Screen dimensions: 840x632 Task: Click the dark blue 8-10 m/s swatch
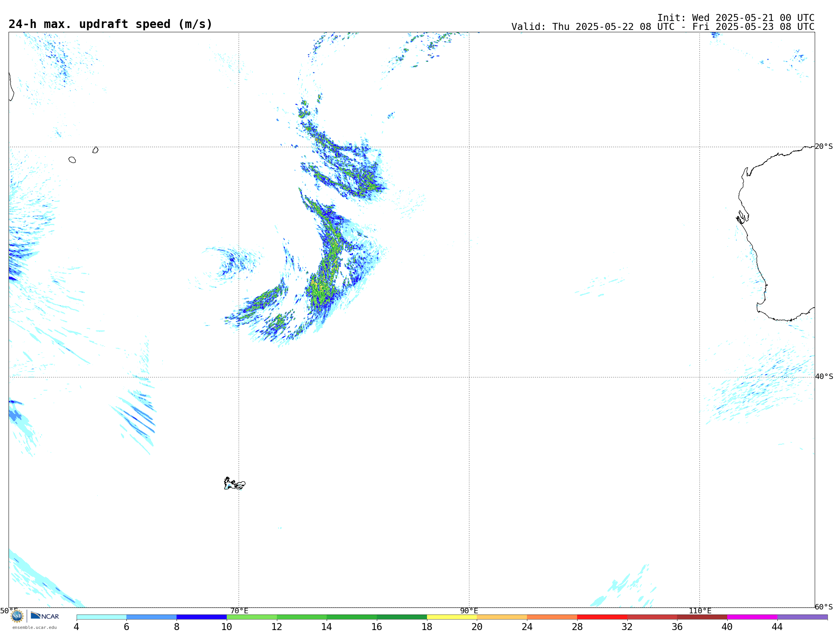201,617
